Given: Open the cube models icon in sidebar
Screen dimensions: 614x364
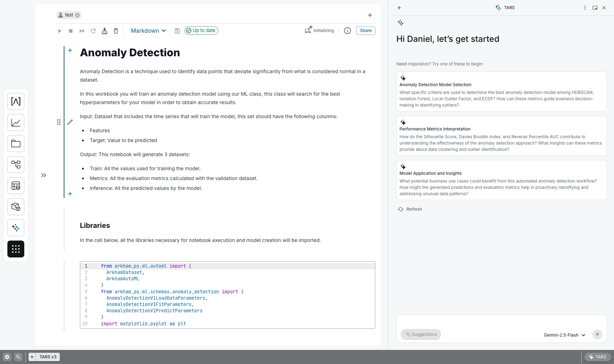Looking at the screenshot, I should tap(16, 207).
